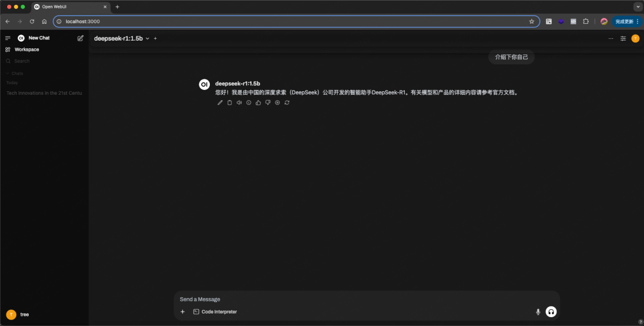Start a call with the headphone button
The image size is (644, 326).
(x=551, y=312)
